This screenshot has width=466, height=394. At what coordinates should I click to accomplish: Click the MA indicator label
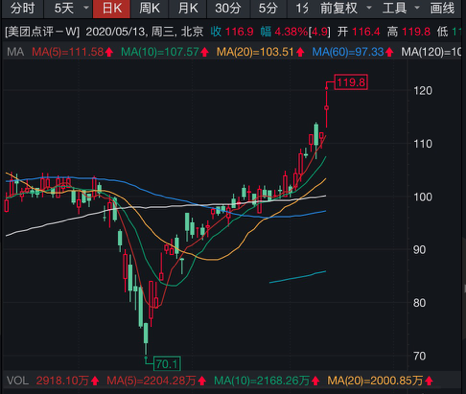(15, 52)
